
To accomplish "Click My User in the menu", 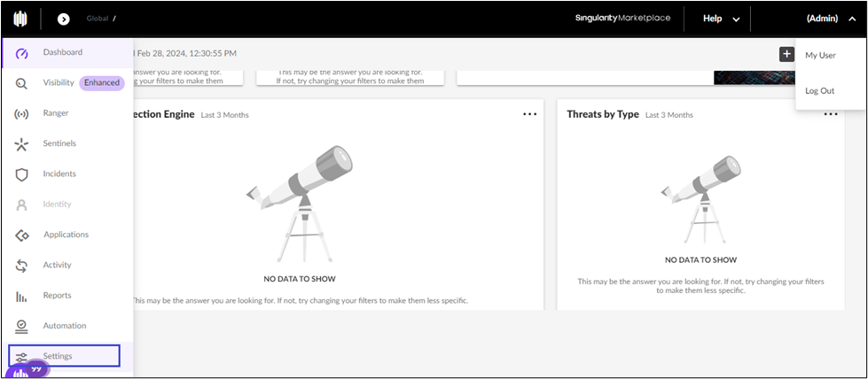I will click(820, 55).
